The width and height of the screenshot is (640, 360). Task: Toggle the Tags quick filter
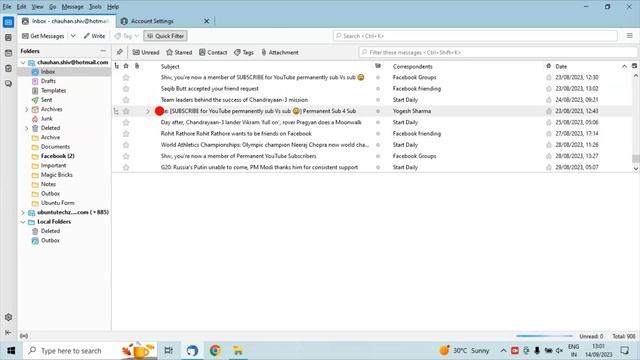point(244,52)
